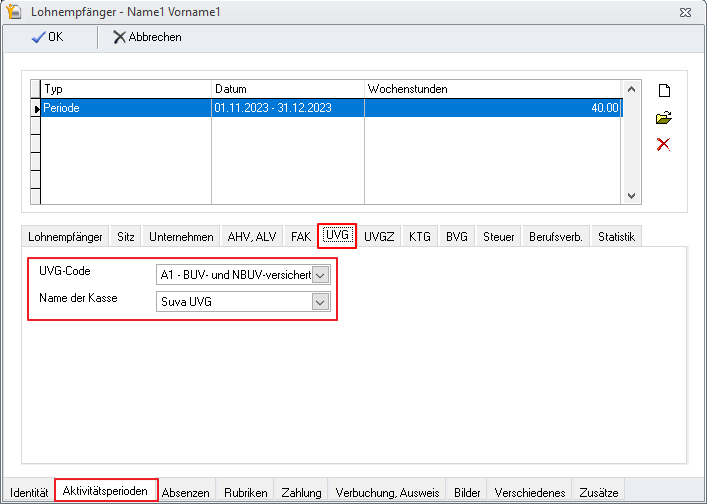Switch to the UVGZ tab
707x504 pixels.
pyautogui.click(x=380, y=237)
